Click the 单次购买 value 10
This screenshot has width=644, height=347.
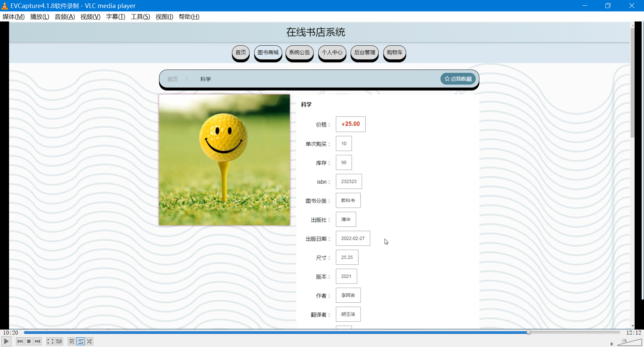click(x=344, y=144)
